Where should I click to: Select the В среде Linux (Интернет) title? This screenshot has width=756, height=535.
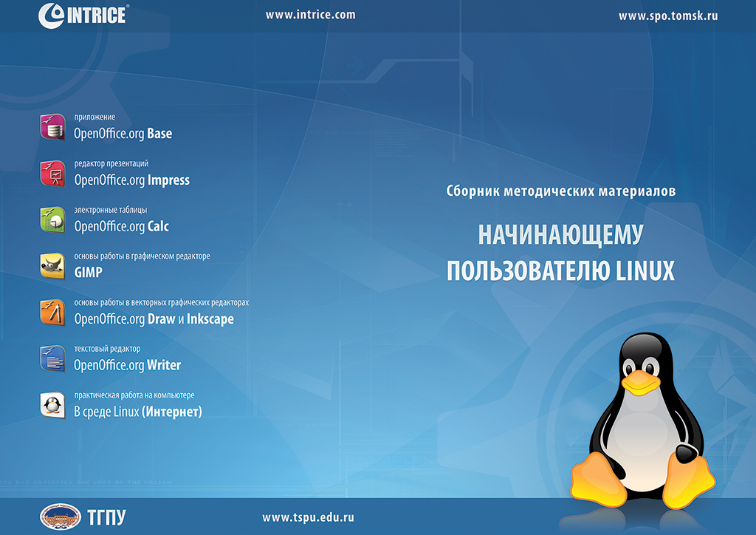coord(138,412)
